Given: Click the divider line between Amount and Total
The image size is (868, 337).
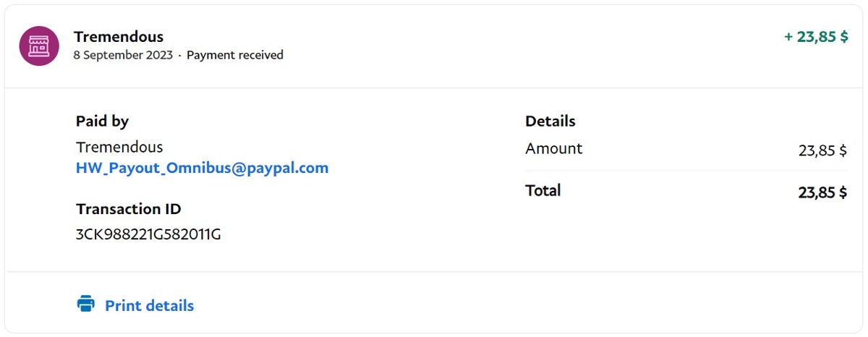Looking at the screenshot, I should click(686, 171).
